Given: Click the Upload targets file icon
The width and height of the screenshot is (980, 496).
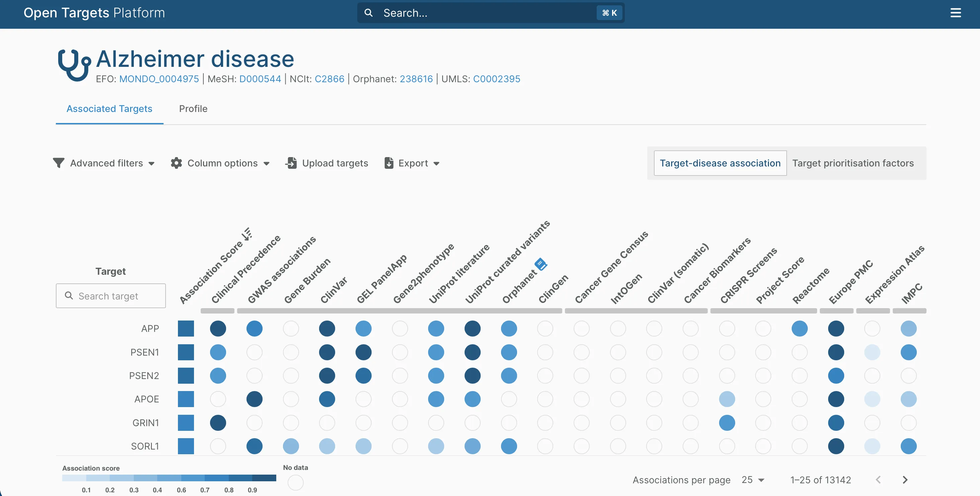Looking at the screenshot, I should point(291,163).
